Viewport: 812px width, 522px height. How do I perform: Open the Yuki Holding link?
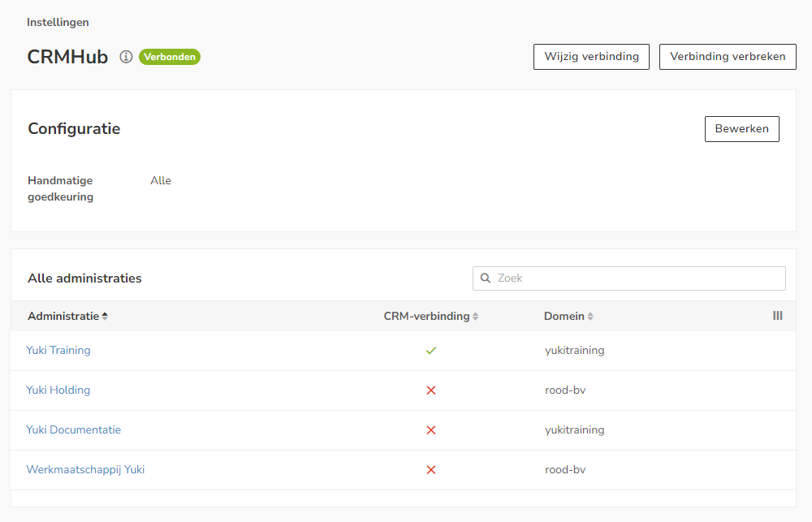58,390
